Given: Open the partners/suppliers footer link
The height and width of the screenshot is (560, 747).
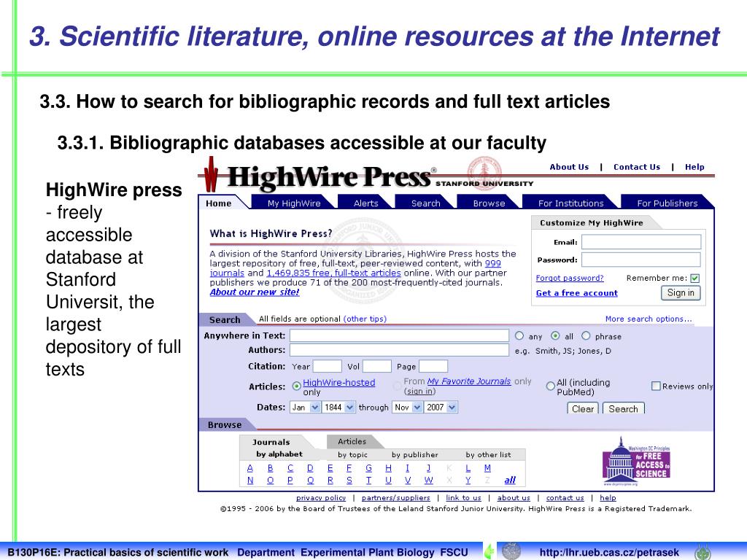Looking at the screenshot, I should (396, 497).
